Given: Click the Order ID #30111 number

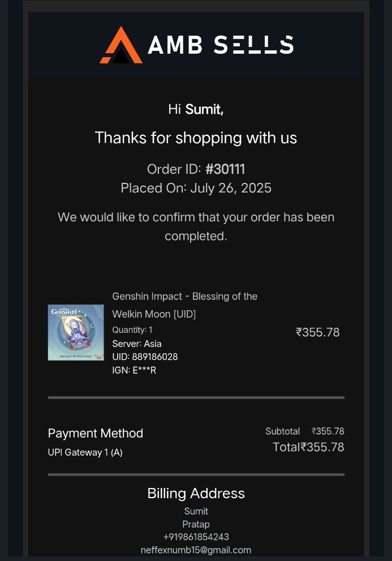Looking at the screenshot, I should pyautogui.click(x=225, y=169).
